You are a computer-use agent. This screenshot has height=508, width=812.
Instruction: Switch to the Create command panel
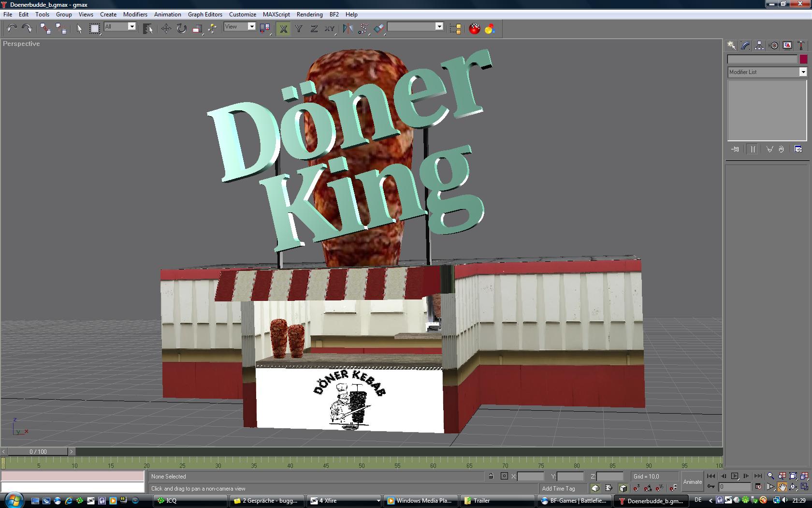(731, 45)
